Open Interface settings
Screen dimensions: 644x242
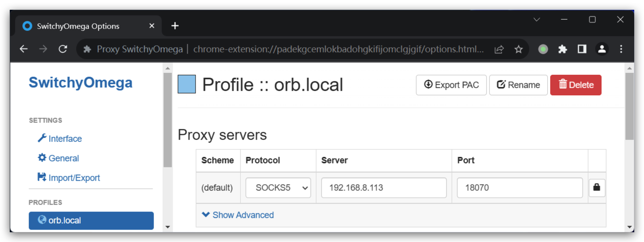tap(60, 138)
